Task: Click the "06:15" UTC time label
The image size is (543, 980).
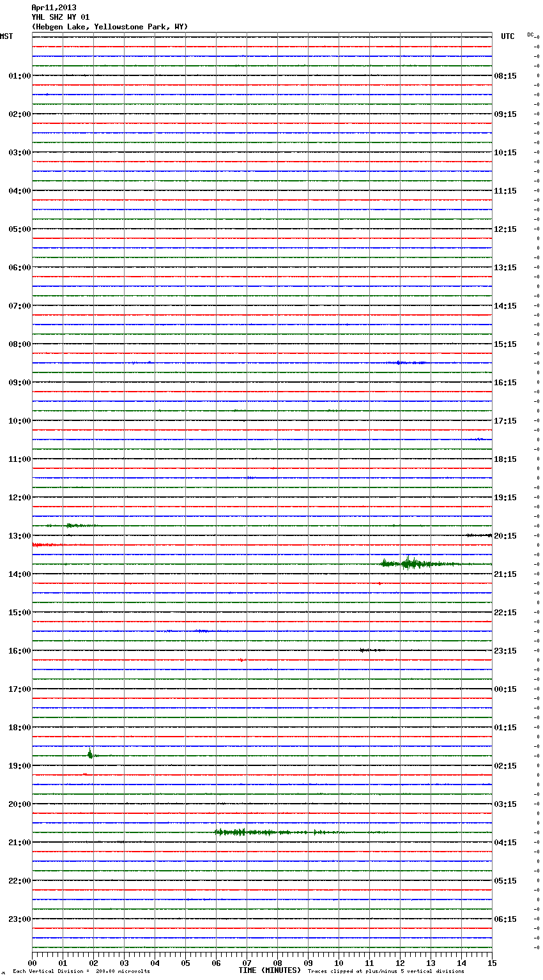Action: click(x=505, y=919)
